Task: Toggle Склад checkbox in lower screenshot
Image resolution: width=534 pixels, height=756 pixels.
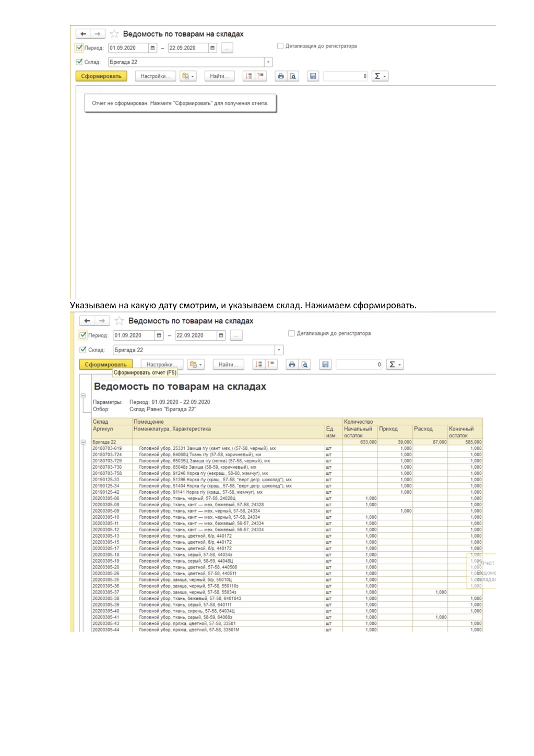Action: 83,350
